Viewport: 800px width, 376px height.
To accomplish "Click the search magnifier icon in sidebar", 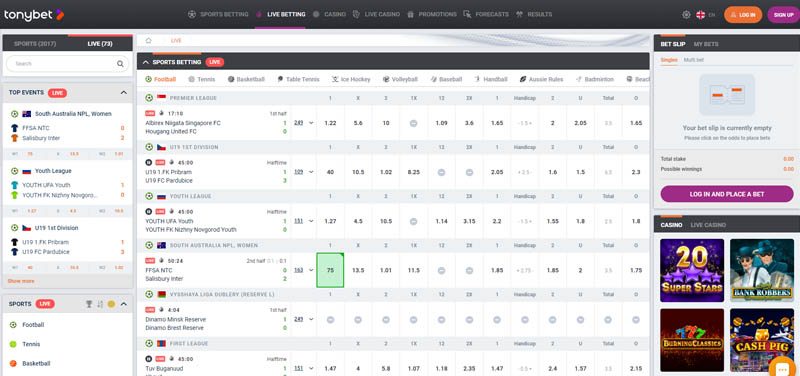I will pyautogui.click(x=120, y=64).
